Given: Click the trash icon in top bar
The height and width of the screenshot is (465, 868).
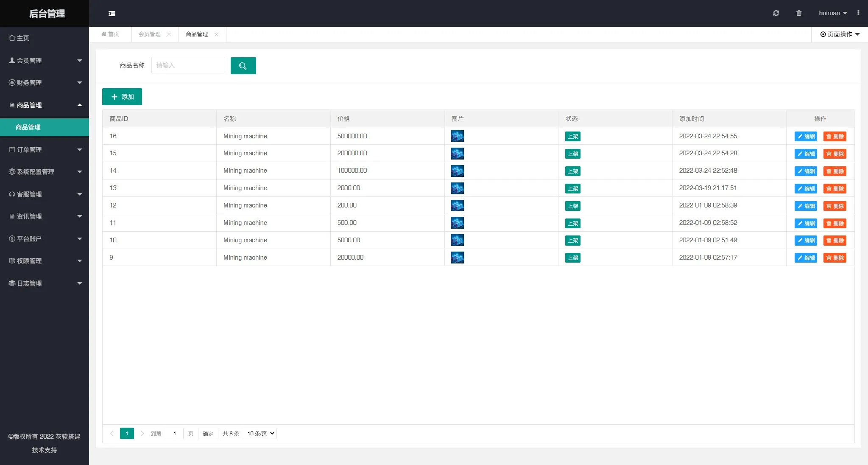Looking at the screenshot, I should (799, 13).
